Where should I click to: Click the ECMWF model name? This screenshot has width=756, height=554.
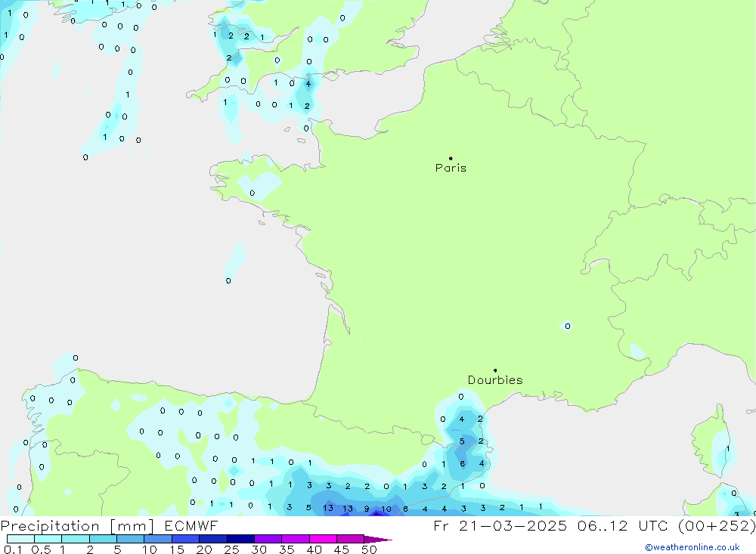(191, 525)
